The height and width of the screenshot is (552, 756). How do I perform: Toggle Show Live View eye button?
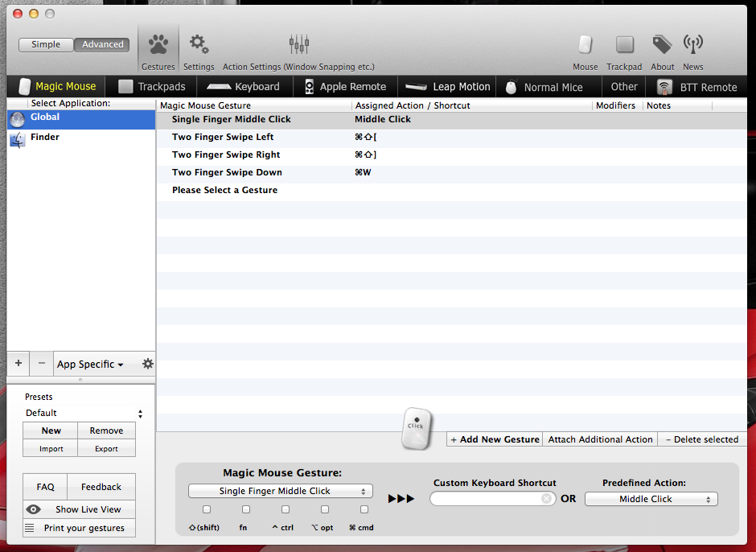(79, 509)
